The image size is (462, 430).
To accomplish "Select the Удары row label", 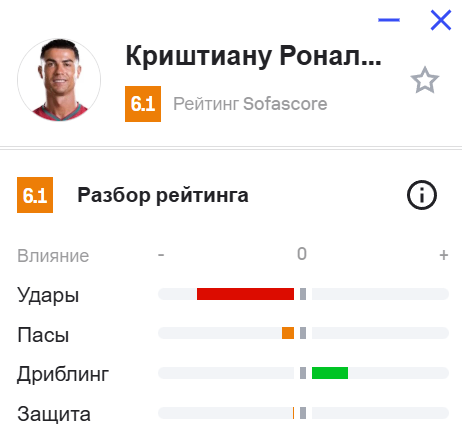I will [48, 295].
